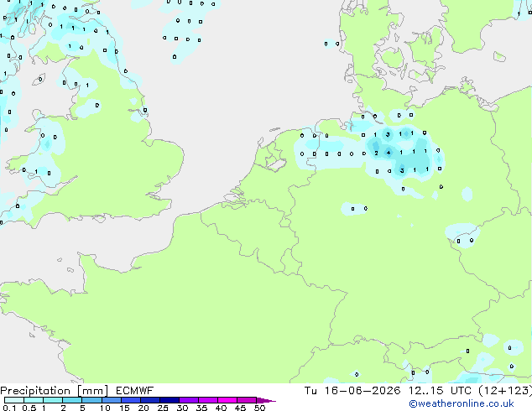Image resolution: width=532 pixels, height=411 pixels.
Task: Click the forecast offset "(12+123)" text
Action: (505, 391)
